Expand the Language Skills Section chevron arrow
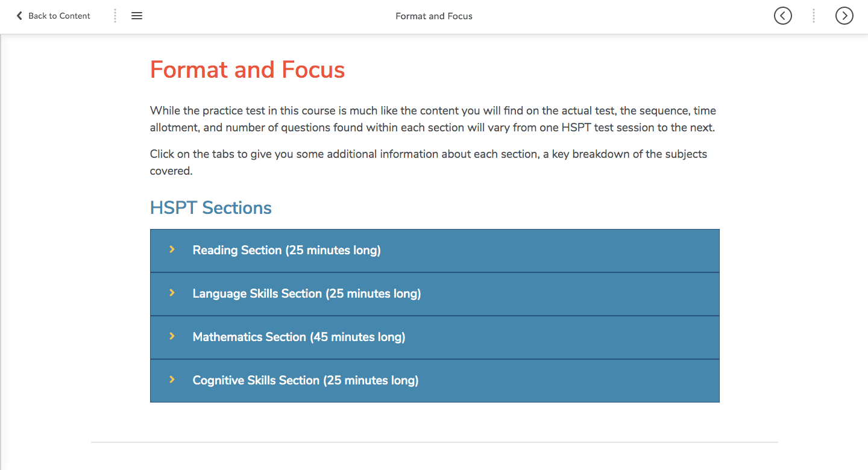 (x=172, y=293)
